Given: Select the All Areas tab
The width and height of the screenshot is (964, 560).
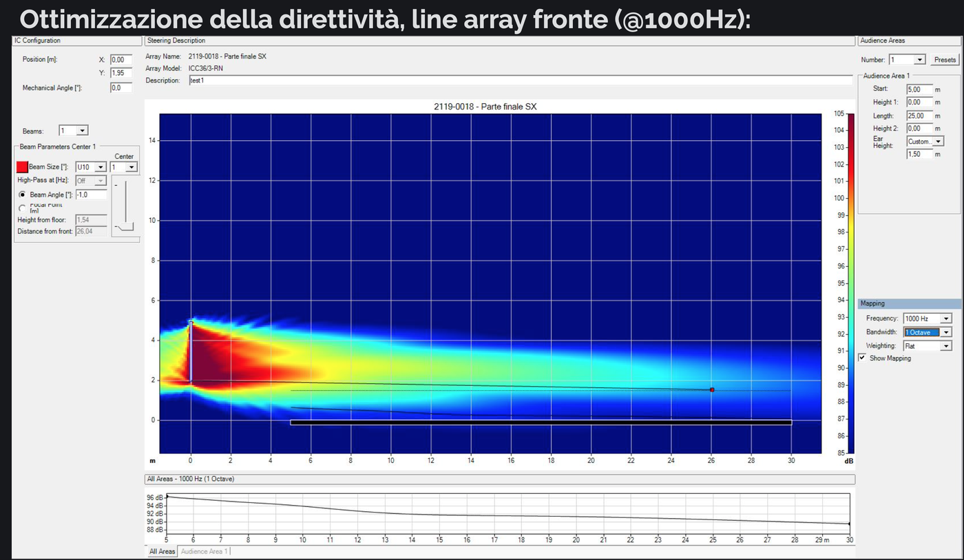Looking at the screenshot, I should (x=163, y=552).
